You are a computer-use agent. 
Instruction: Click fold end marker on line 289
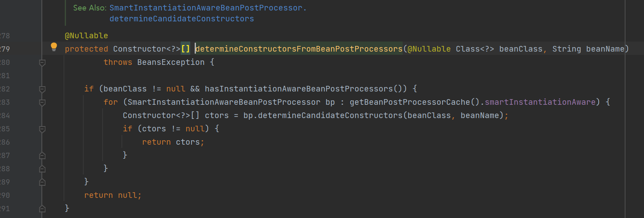click(x=42, y=182)
